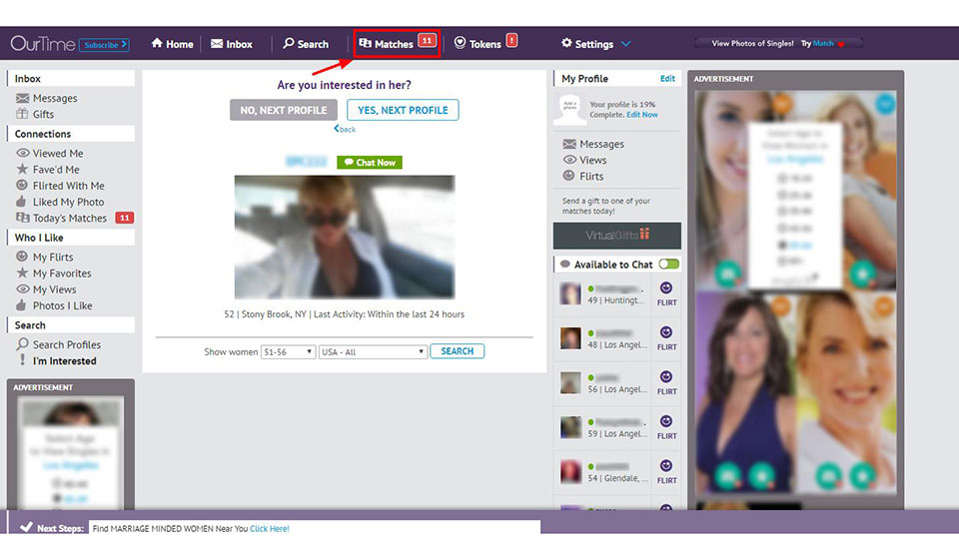The image size is (959, 560).
Task: Open the VirtualGifts banner
Action: (617, 236)
